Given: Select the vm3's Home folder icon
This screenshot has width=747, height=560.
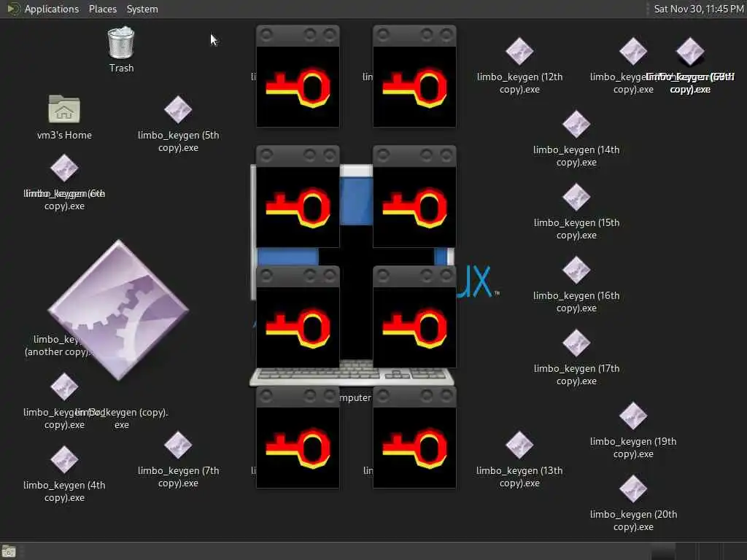Looking at the screenshot, I should pyautogui.click(x=64, y=109).
